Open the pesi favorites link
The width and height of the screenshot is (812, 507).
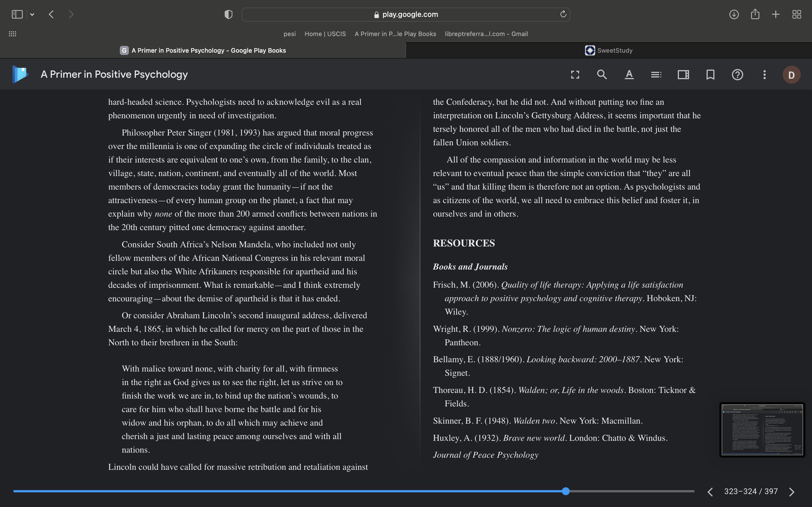coord(290,34)
